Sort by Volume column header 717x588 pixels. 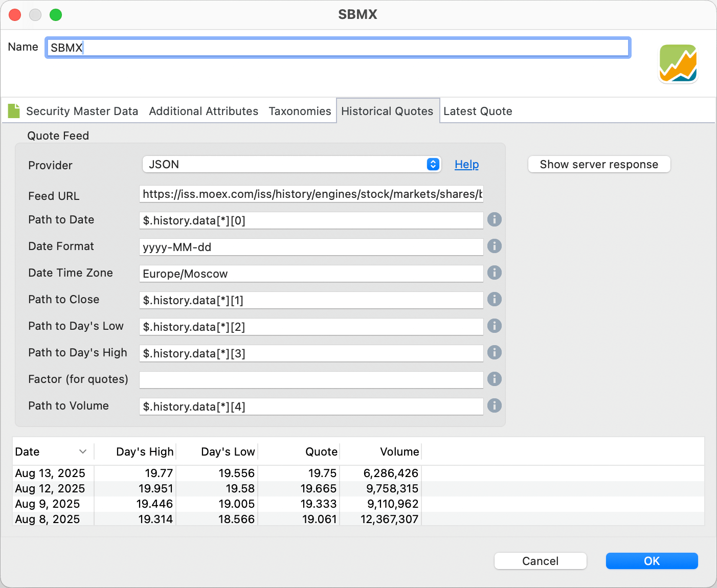click(380, 451)
